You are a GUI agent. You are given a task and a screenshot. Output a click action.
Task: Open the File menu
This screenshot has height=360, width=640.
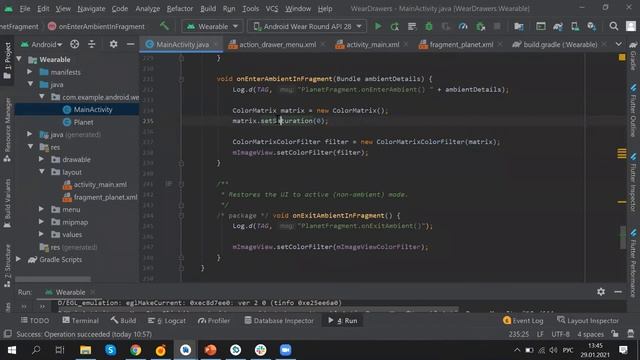pos(24,9)
